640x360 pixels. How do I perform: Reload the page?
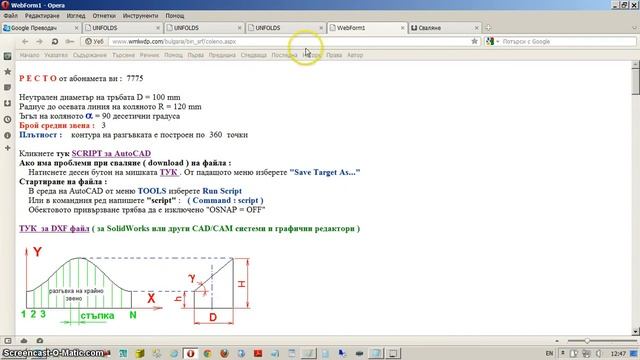(x=55, y=42)
